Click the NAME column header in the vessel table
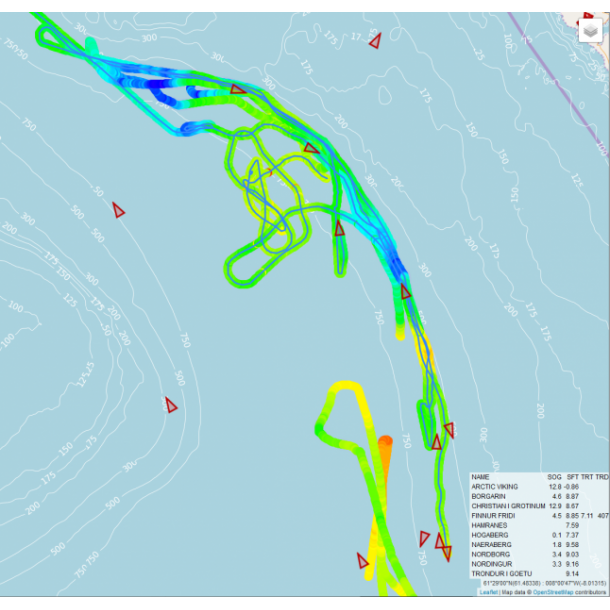 (x=481, y=477)
